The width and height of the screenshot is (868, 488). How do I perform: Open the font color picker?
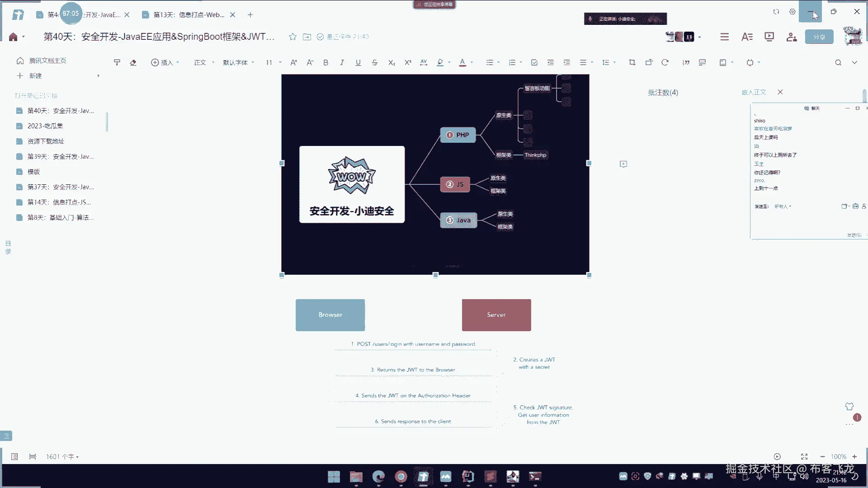click(462, 62)
